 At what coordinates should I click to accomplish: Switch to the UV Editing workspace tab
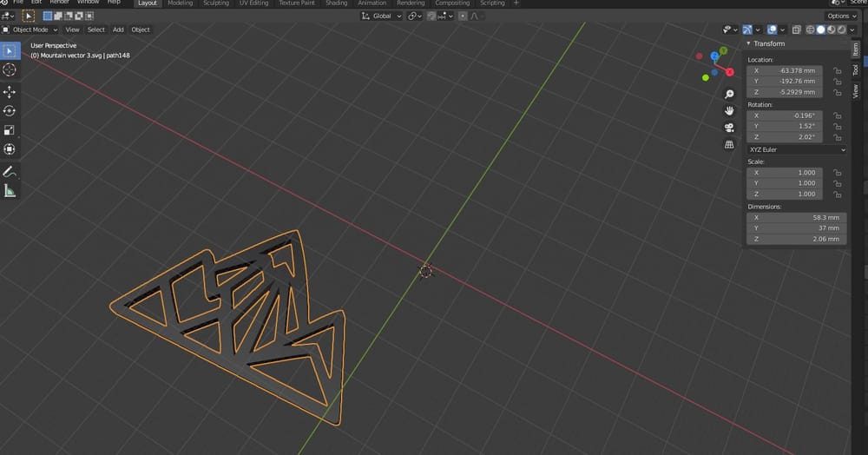point(253,3)
